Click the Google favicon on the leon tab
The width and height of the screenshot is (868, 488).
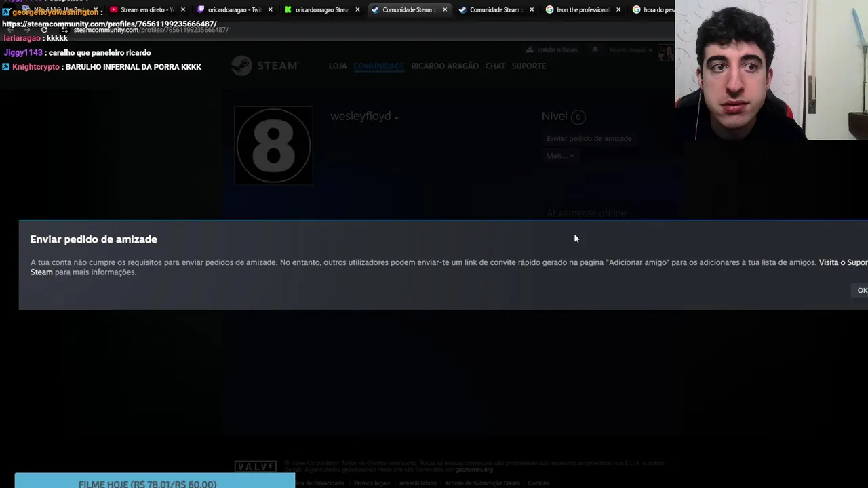pyautogui.click(x=549, y=9)
